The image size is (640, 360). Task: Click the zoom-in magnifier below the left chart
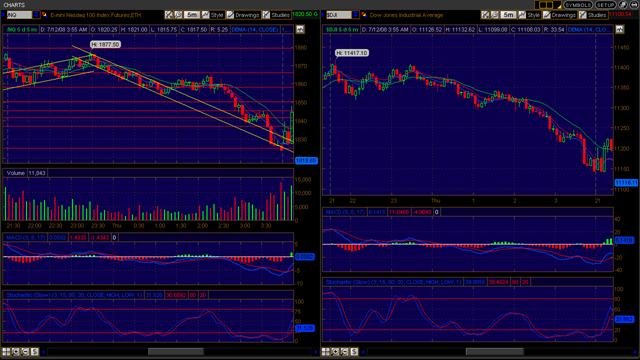(x=16, y=351)
